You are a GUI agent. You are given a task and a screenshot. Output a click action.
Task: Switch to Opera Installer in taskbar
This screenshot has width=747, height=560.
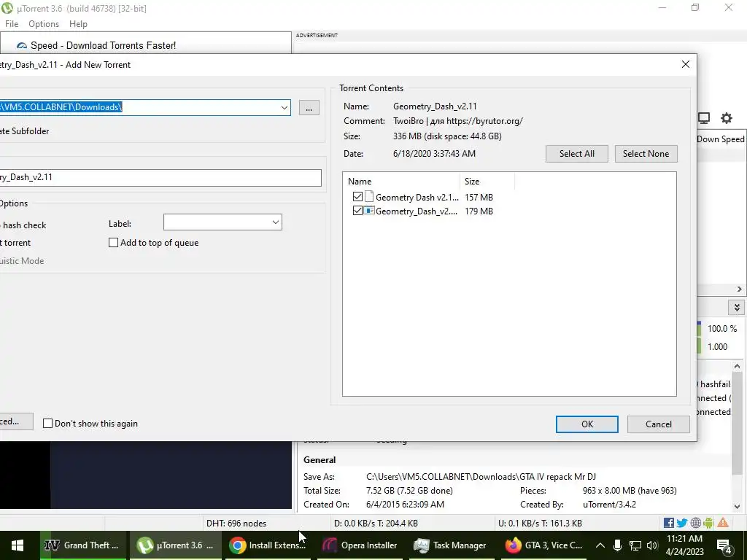tap(360, 545)
